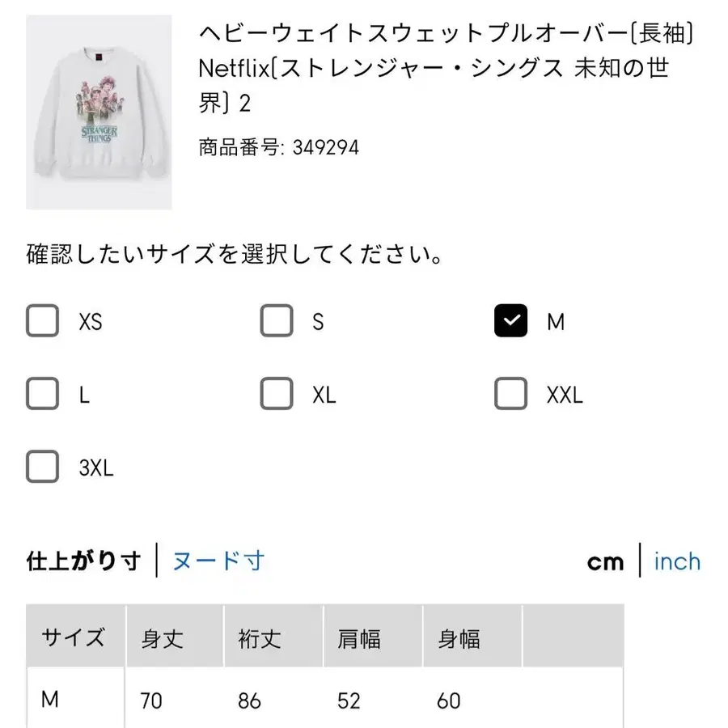Viewport: 728px width, 728px height.
Task: Check the XS size checkbox
Action: 43,321
